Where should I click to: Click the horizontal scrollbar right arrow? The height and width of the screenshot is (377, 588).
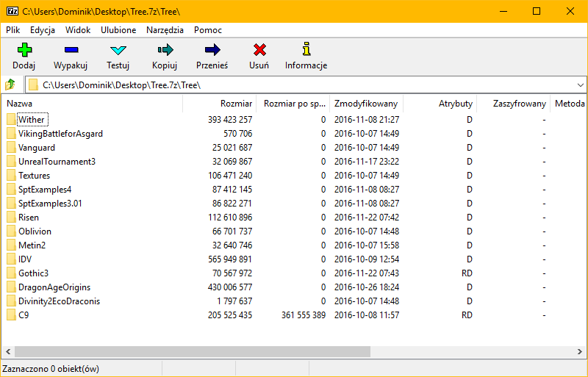(x=582, y=351)
